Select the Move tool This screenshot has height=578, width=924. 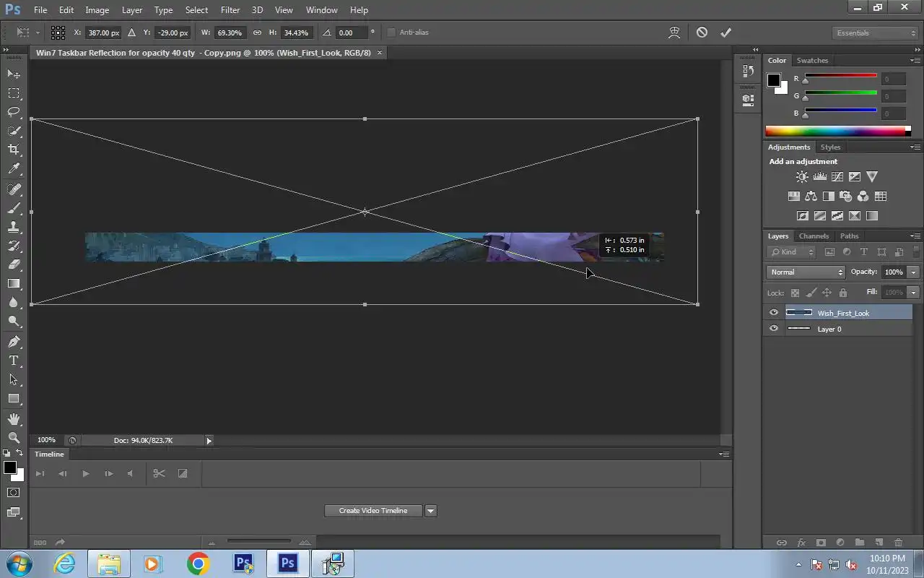14,74
